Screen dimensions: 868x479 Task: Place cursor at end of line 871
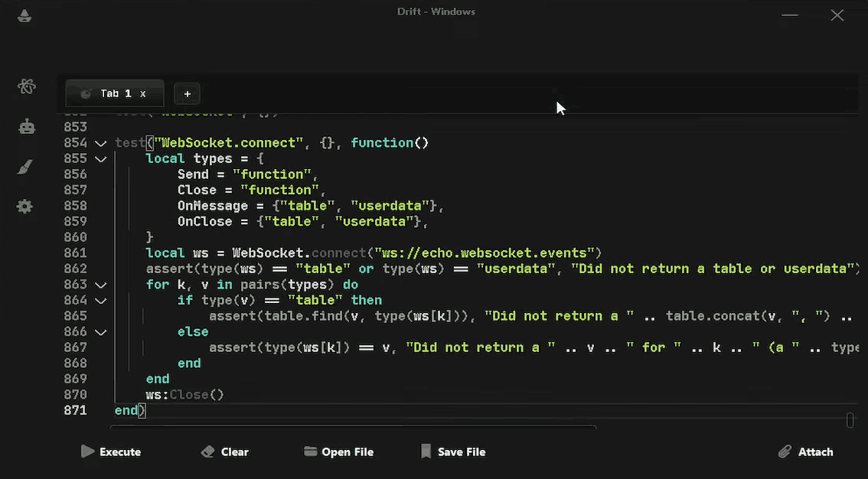(145, 411)
